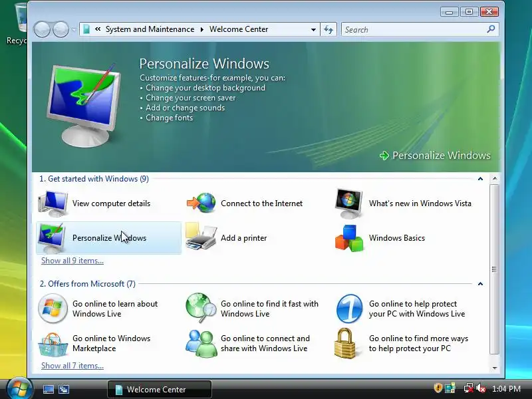Click Go online to connect and share text

pos(265,343)
